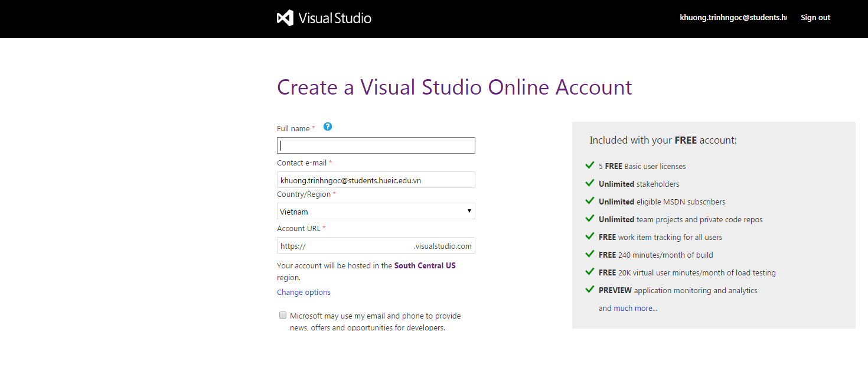
Task: Click 'FREE 20K virtual user minutes/month of load testing' text
Action: (x=687, y=273)
